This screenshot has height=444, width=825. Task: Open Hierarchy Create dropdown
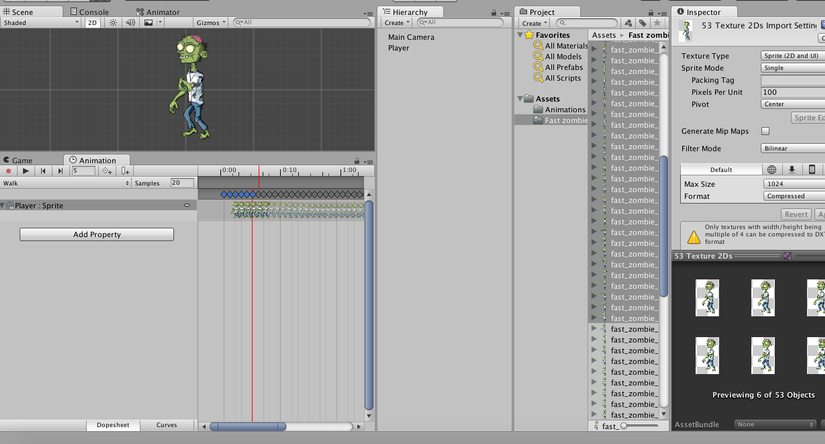click(397, 23)
